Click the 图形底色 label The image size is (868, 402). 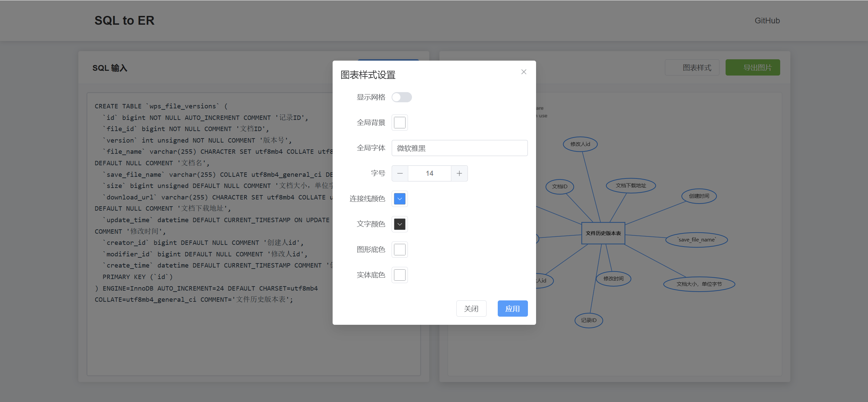coord(371,250)
